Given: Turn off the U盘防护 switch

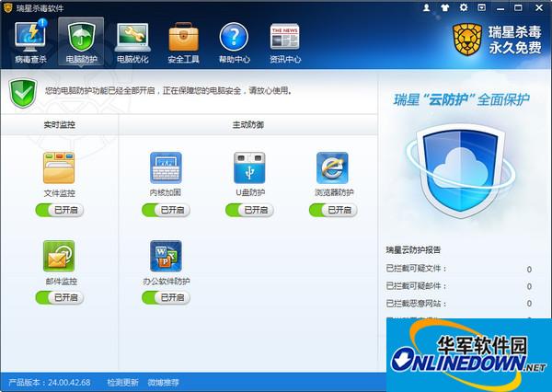Looking at the screenshot, I should (249, 210).
